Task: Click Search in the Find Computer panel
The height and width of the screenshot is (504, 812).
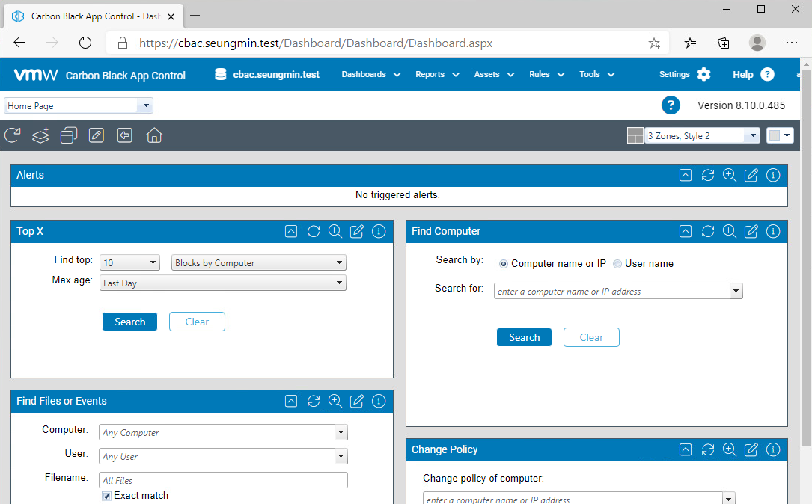Action: click(x=524, y=337)
